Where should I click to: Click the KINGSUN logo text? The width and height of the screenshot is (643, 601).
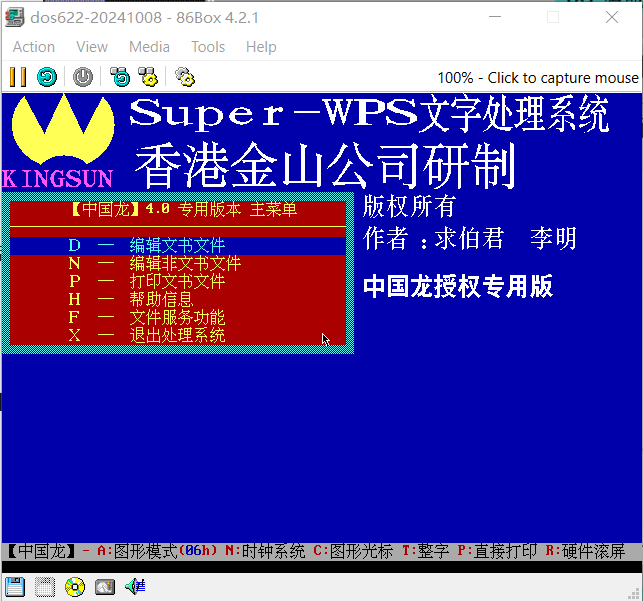[x=57, y=179]
